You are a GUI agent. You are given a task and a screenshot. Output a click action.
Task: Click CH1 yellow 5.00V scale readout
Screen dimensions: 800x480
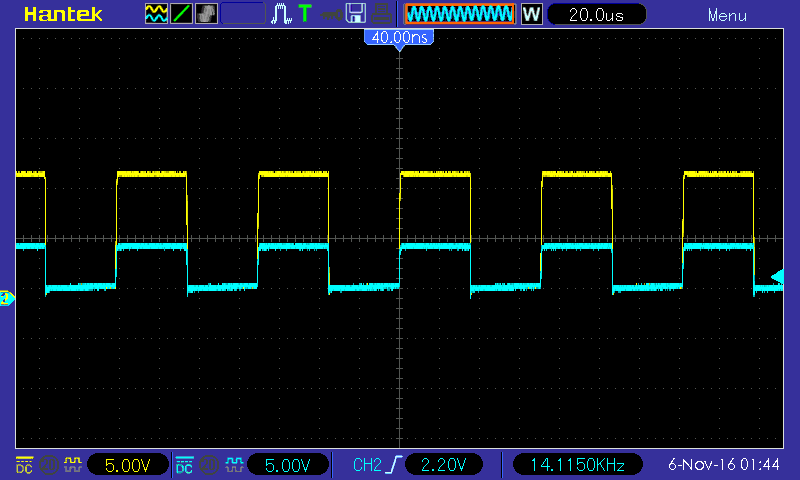point(128,465)
